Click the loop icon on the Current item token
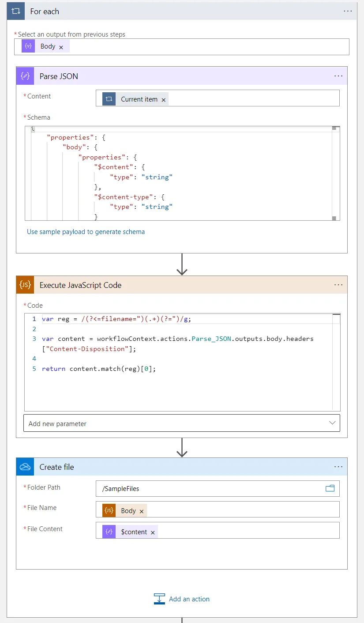 (109, 98)
